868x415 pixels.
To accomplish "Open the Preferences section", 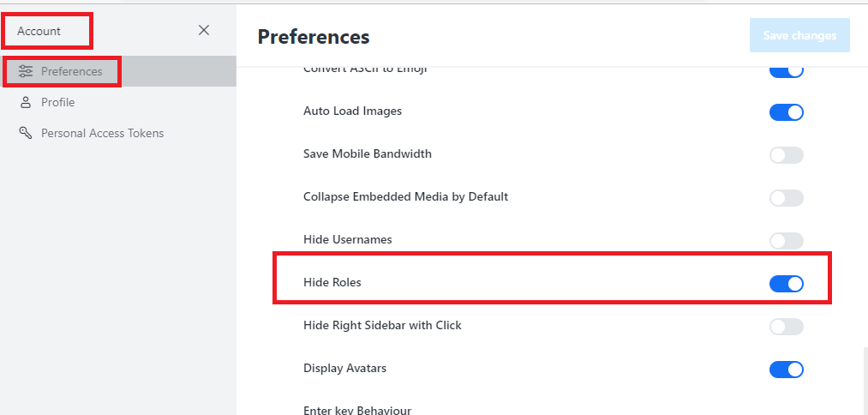I will pos(72,71).
